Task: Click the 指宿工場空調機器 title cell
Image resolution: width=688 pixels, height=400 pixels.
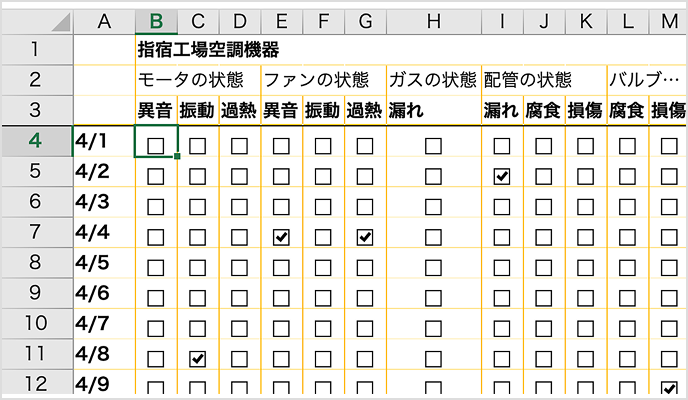Action: (x=208, y=49)
